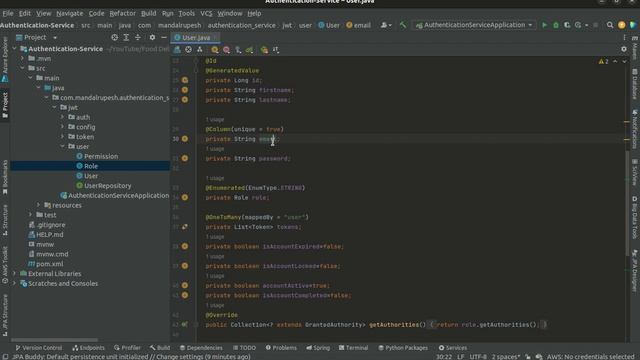Open the Services tool window
Viewport: 640px width, 360px height.
point(453,348)
